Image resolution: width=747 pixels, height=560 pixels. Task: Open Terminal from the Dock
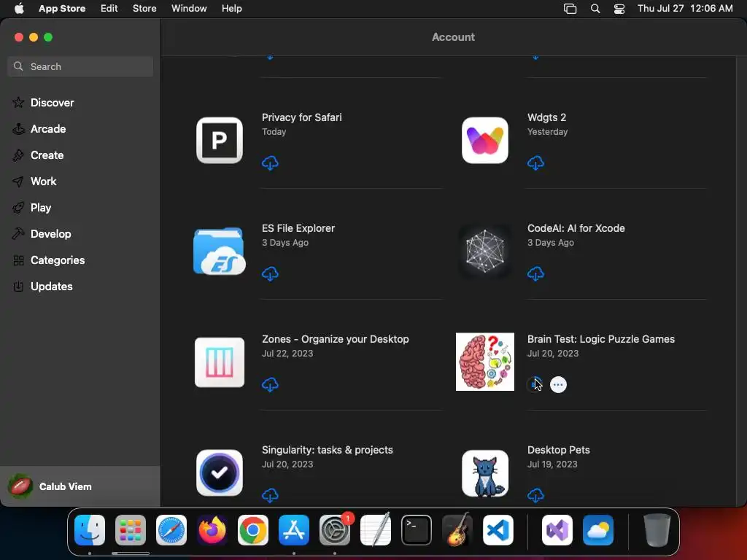pos(417,529)
